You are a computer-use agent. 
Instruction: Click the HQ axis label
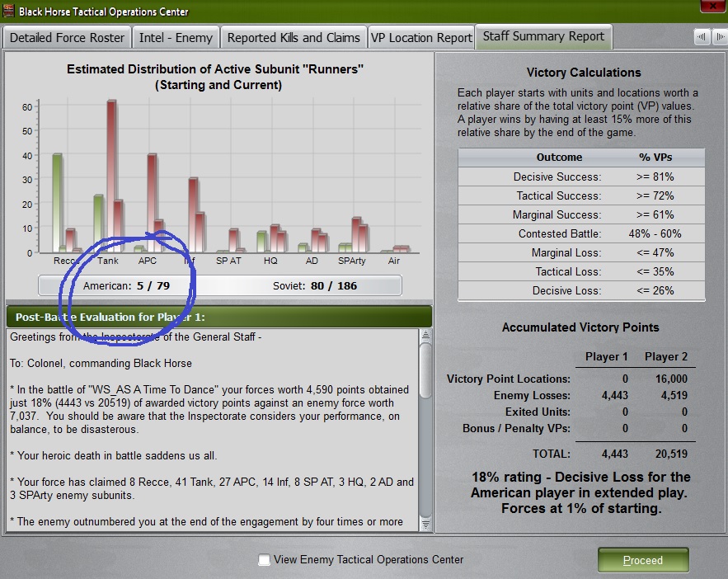[270, 261]
